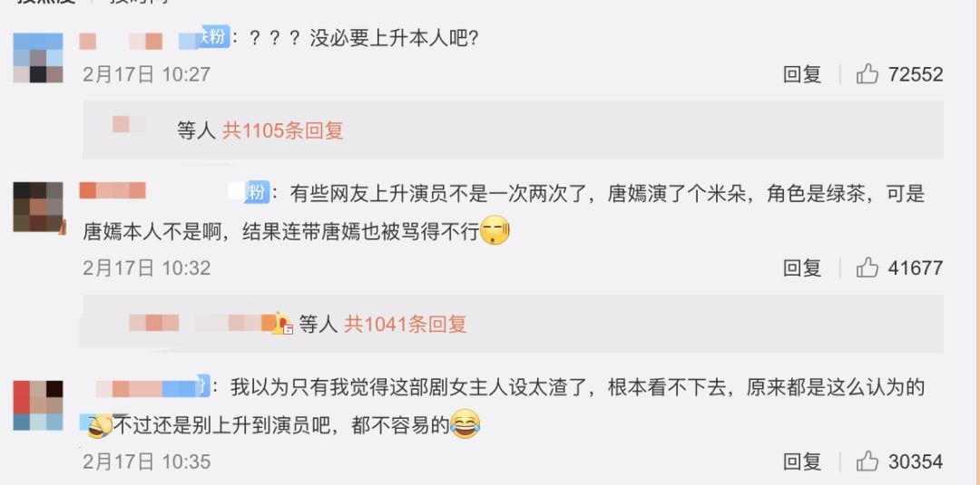Open the third commenter's blurred username
Viewport: 980px width, 485px height.
[x=147, y=389]
